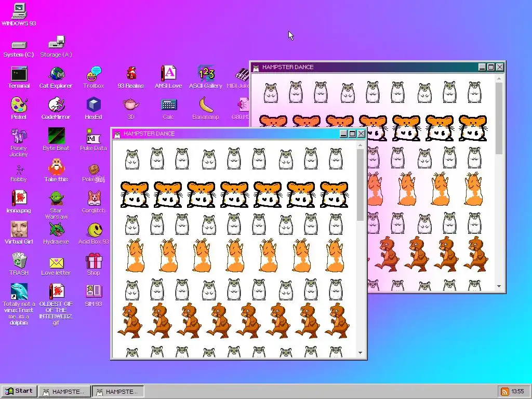Image resolution: width=532 pixels, height=399 pixels.
Task: Close the front HAMPSTER DANCE window
Action: point(362,134)
